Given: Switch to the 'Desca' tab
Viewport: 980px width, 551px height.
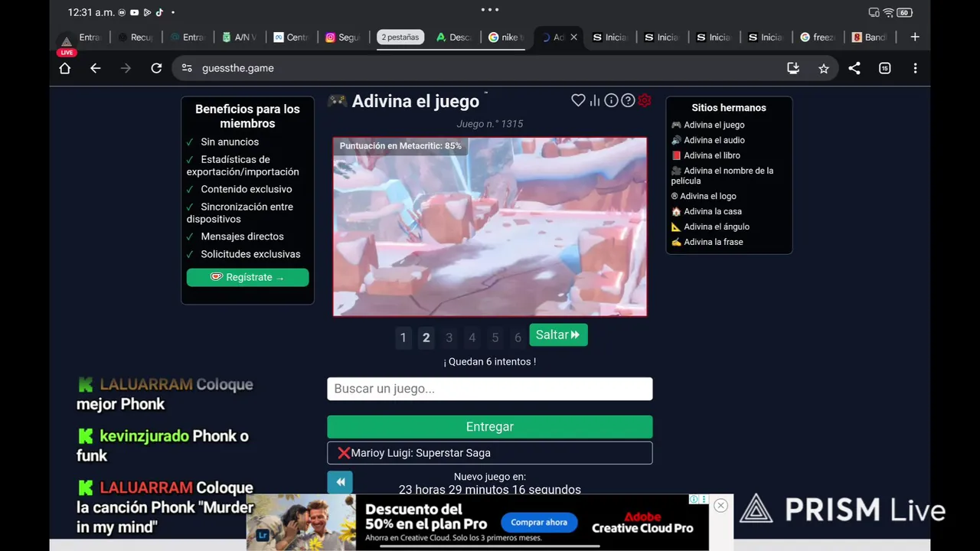Looking at the screenshot, I should coord(453,37).
